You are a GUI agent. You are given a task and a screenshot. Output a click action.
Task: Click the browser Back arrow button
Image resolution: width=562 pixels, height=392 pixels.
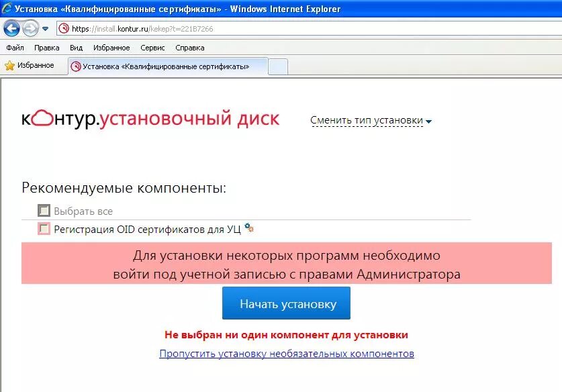(x=11, y=29)
